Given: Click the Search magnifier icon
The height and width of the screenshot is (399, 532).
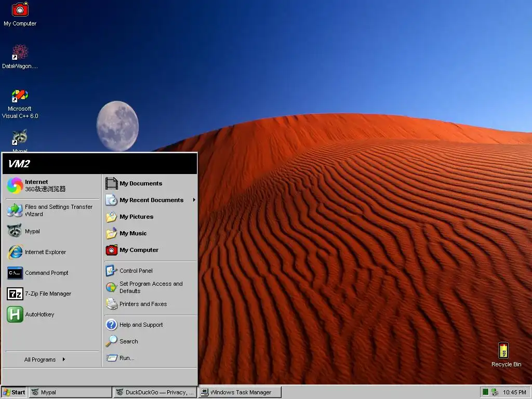Looking at the screenshot, I should point(111,341).
